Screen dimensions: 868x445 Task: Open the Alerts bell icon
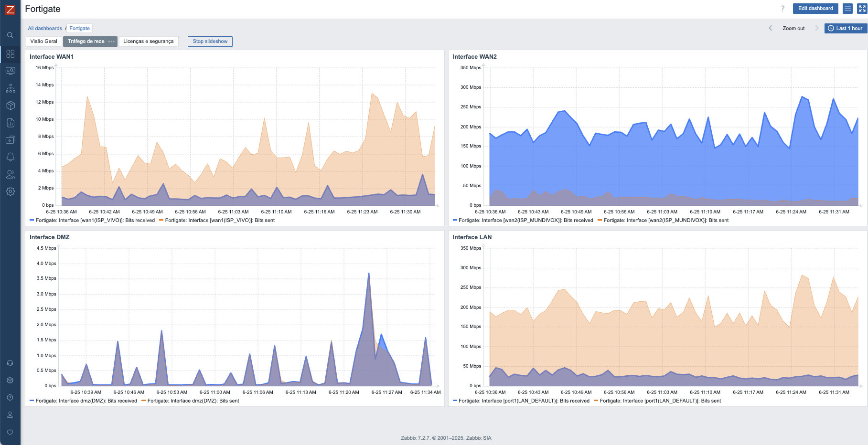click(x=10, y=157)
